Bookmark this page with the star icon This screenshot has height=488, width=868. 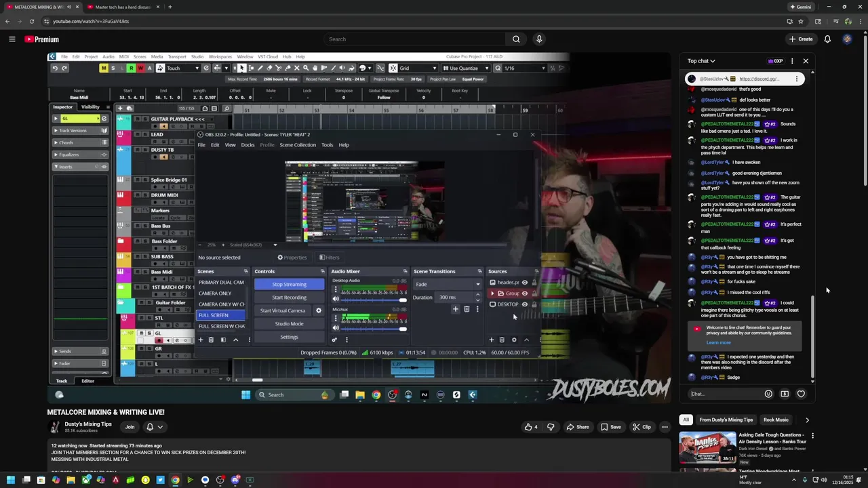click(801, 21)
